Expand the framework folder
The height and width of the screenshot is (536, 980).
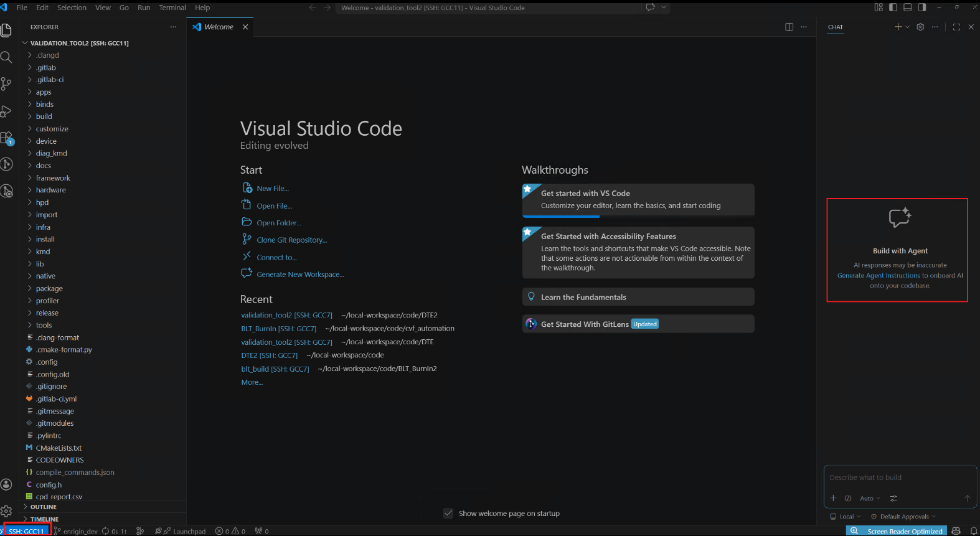103,177
